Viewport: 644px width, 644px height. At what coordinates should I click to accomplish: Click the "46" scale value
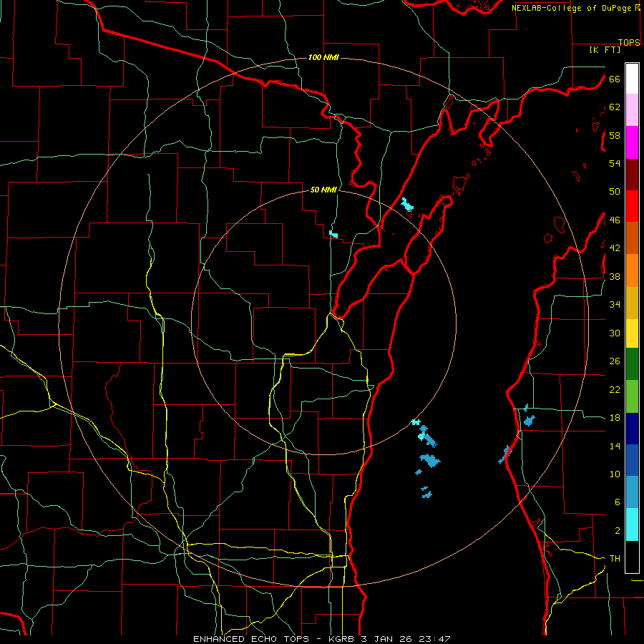615,220
